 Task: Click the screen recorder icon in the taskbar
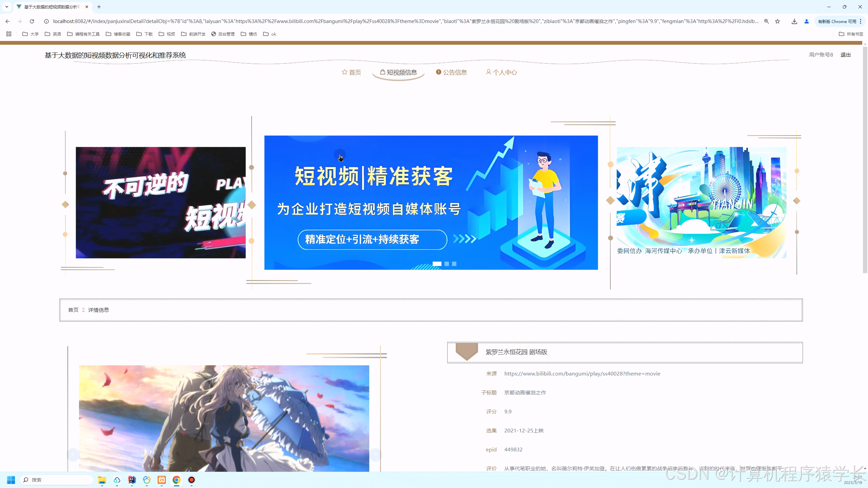(x=191, y=480)
